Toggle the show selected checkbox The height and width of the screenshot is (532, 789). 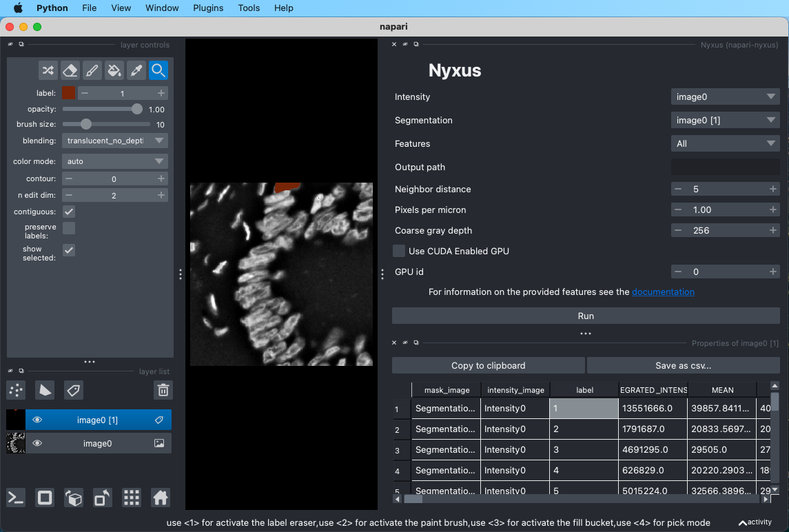[69, 250]
